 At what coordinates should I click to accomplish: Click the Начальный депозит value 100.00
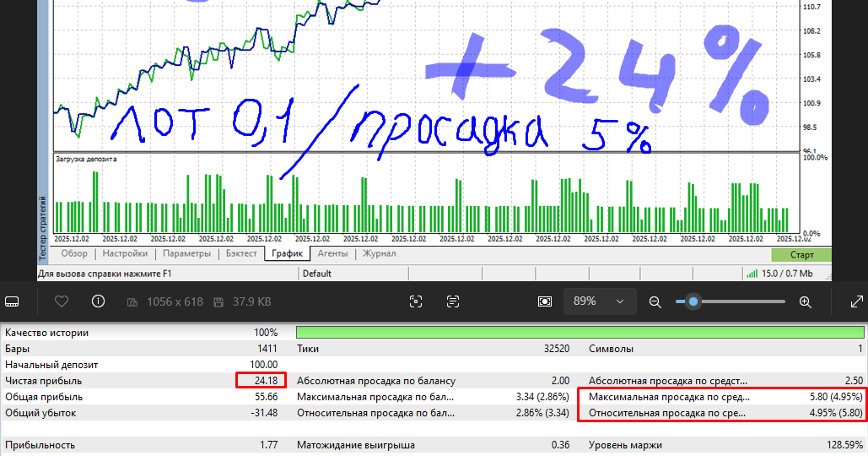(263, 365)
